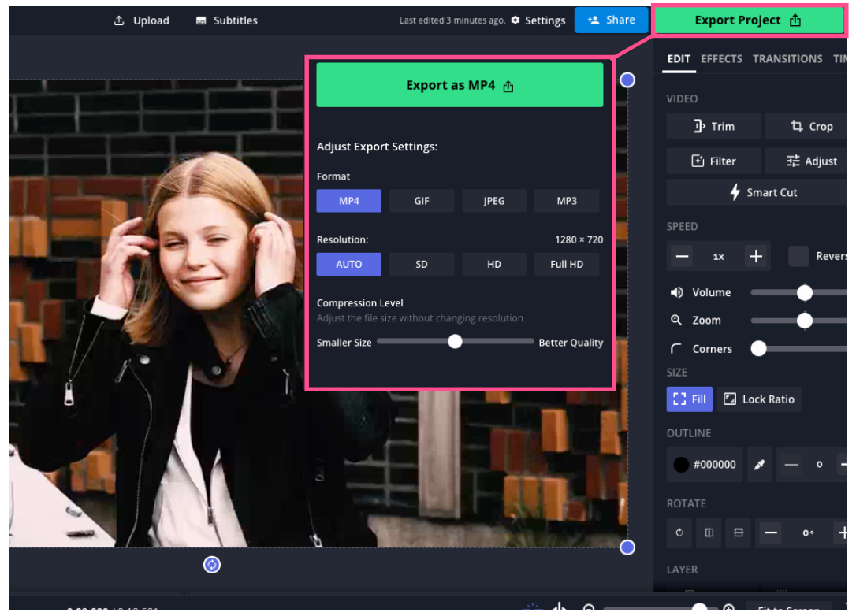Click the outline eyedropper color picker
The image size is (856, 616).
point(759,465)
